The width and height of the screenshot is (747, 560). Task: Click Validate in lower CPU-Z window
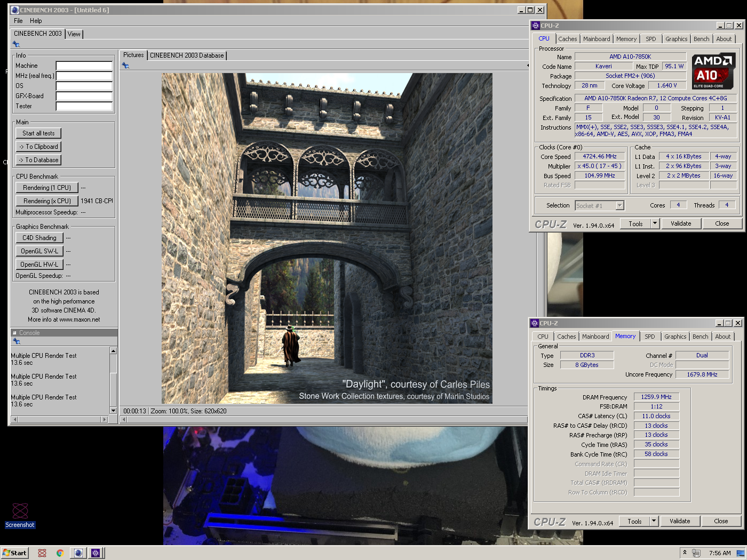[x=680, y=521]
